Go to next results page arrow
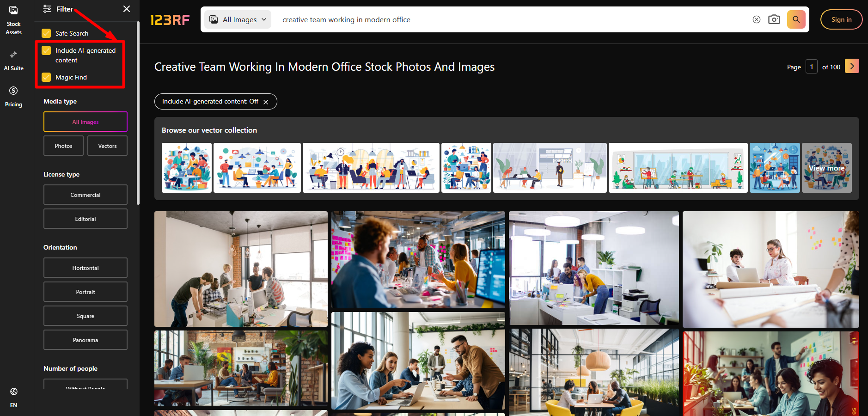Image resolution: width=868 pixels, height=416 pixels. [x=852, y=66]
